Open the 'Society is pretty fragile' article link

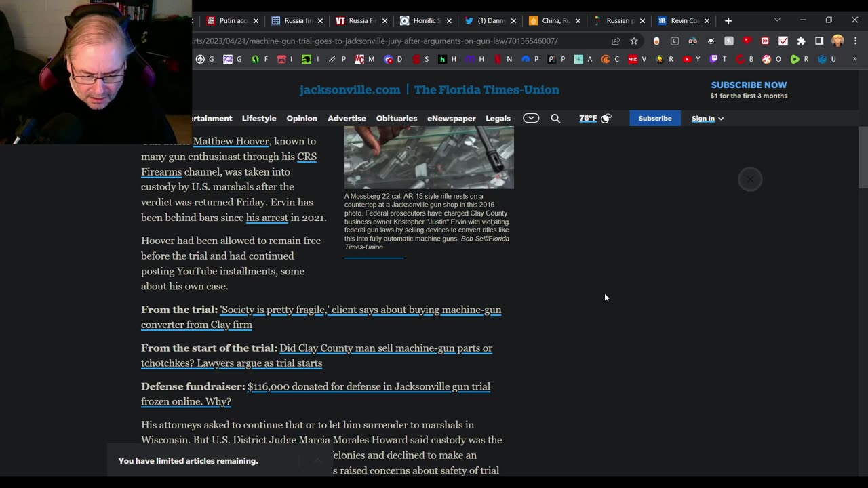pos(321,317)
